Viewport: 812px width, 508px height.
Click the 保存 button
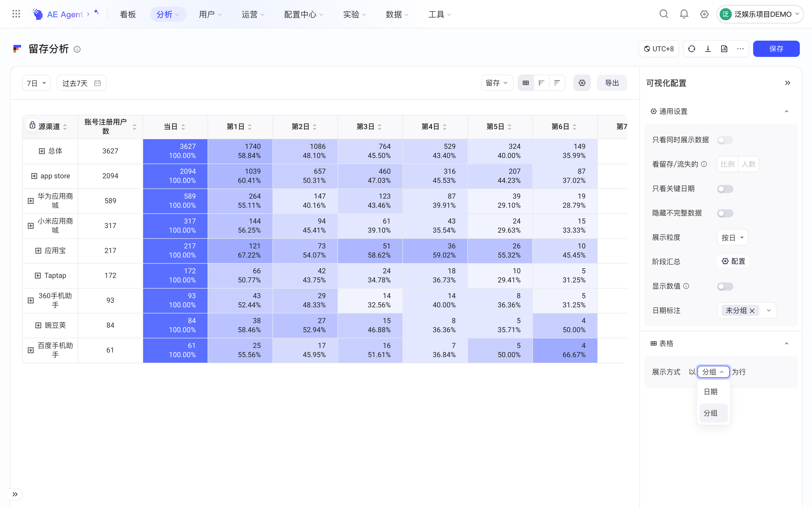[x=776, y=49]
